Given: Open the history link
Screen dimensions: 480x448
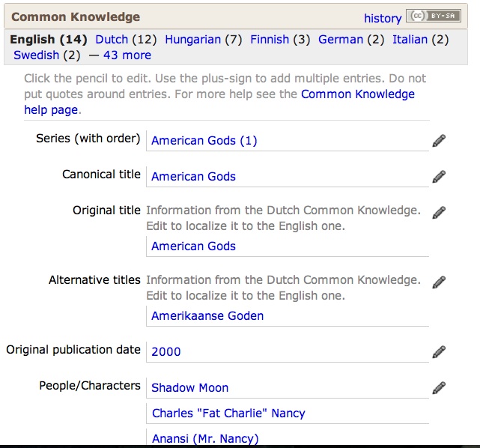Looking at the screenshot, I should [383, 19].
